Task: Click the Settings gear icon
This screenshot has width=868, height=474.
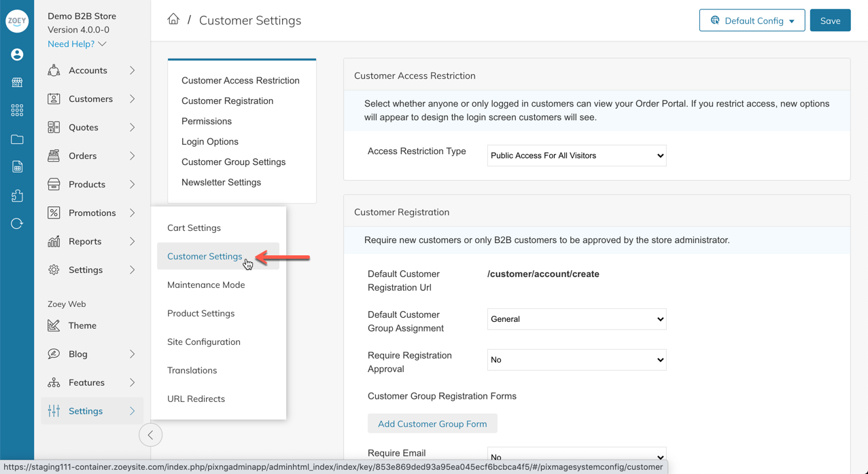Action: 54,270
